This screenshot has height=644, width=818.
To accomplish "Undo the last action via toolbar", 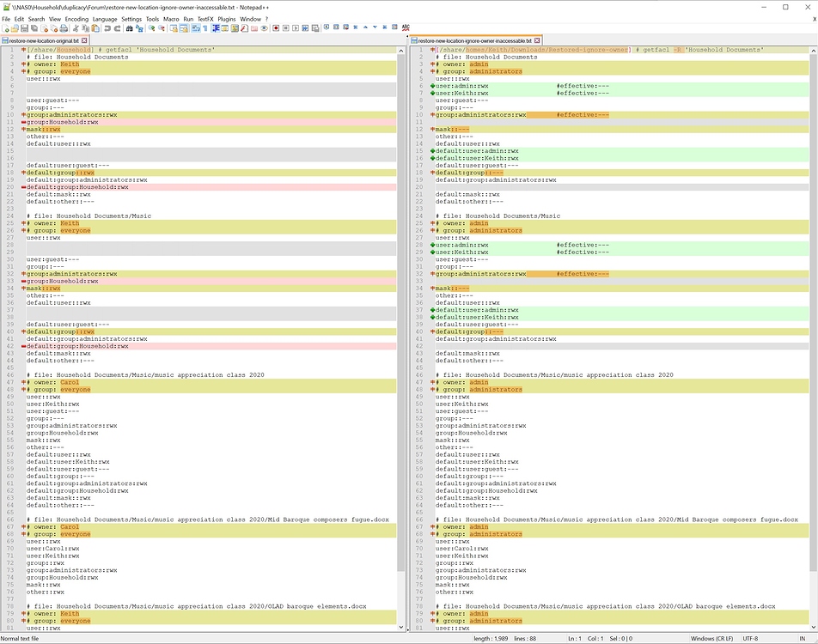I will coord(107,28).
